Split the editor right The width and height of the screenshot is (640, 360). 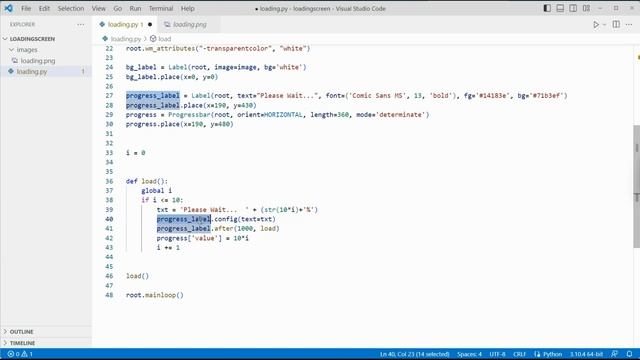tap(616, 24)
